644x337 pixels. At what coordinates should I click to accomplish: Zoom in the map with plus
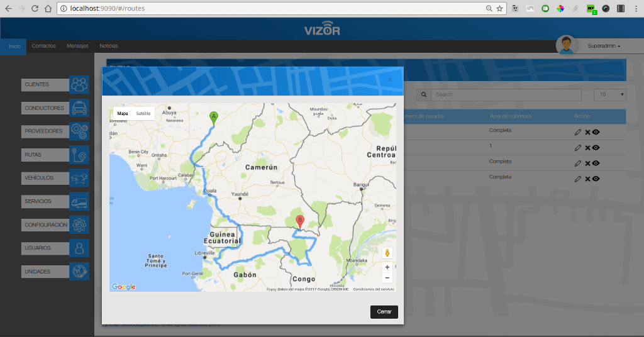point(387,267)
